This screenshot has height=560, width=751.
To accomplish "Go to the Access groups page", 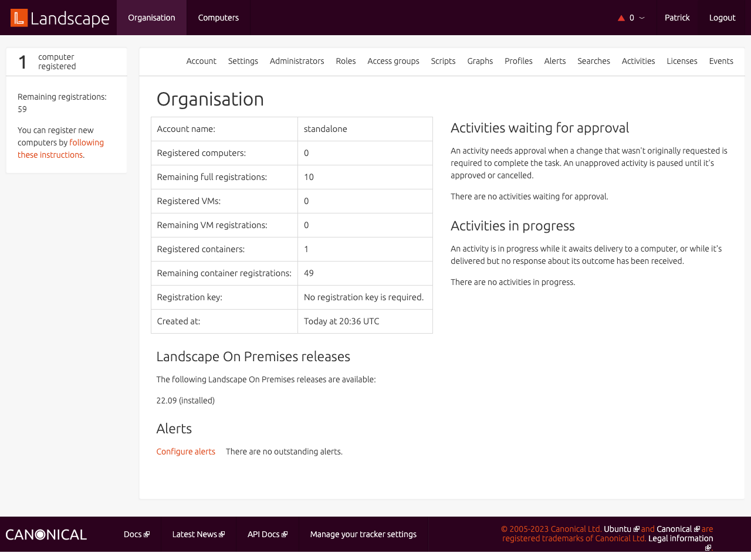I will tap(393, 61).
